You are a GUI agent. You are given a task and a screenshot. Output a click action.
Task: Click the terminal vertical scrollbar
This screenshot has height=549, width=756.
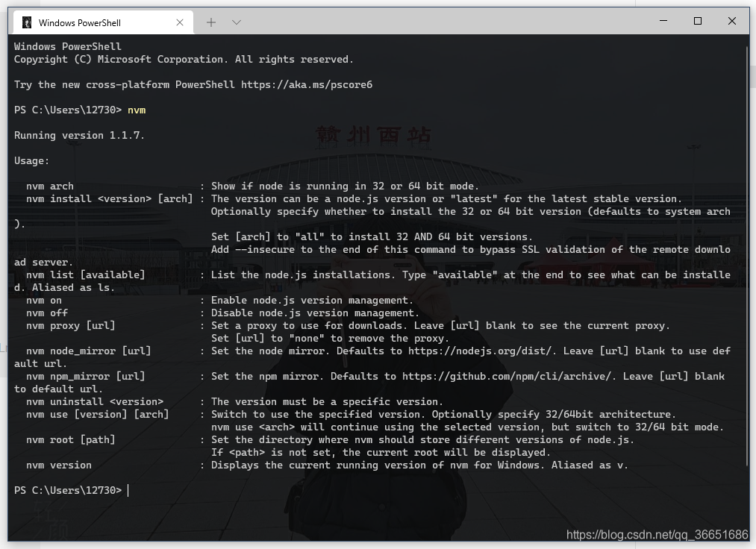click(x=747, y=255)
